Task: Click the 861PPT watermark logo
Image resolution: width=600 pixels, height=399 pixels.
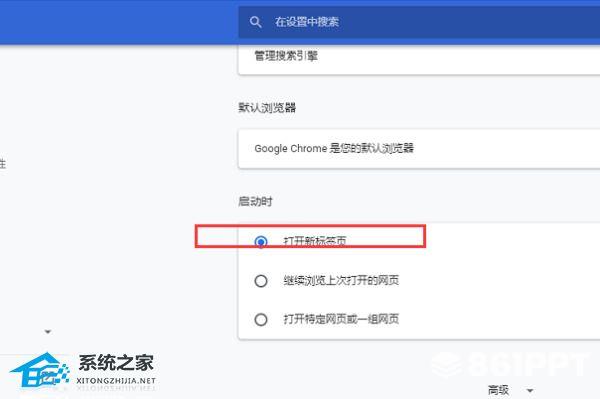Action: pyautogui.click(x=511, y=365)
